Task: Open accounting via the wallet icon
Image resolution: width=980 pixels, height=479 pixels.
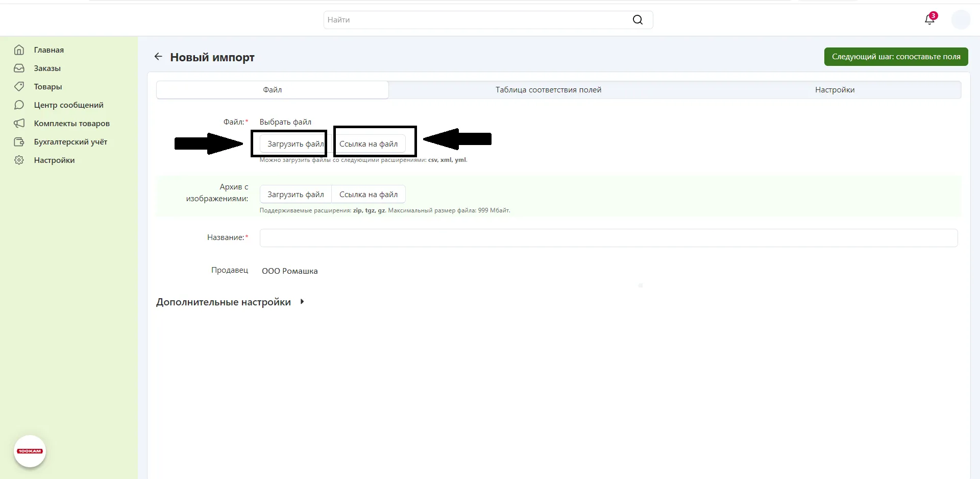Action: point(19,142)
